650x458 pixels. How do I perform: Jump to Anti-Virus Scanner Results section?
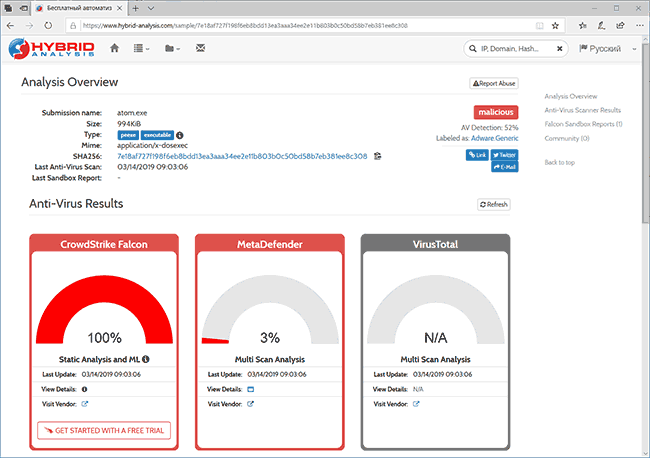pos(583,110)
